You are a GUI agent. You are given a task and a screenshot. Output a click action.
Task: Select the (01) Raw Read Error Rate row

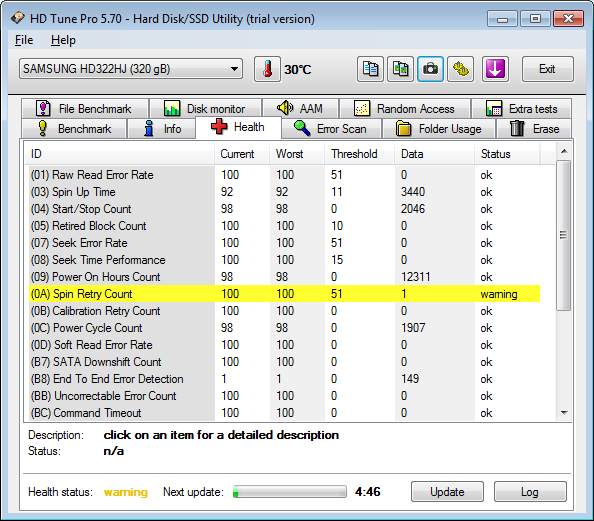pyautogui.click(x=284, y=175)
